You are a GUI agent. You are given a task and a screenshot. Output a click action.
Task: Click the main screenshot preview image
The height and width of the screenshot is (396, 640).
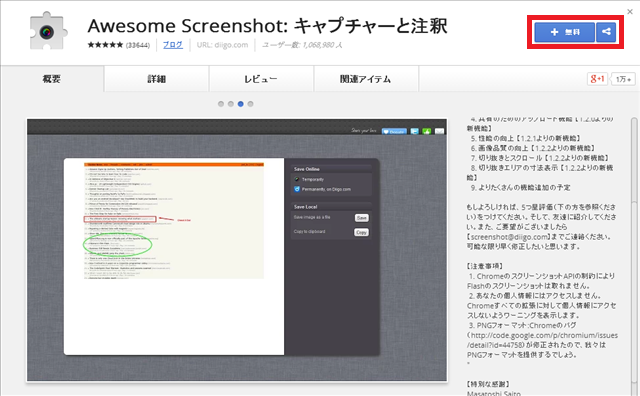click(237, 250)
